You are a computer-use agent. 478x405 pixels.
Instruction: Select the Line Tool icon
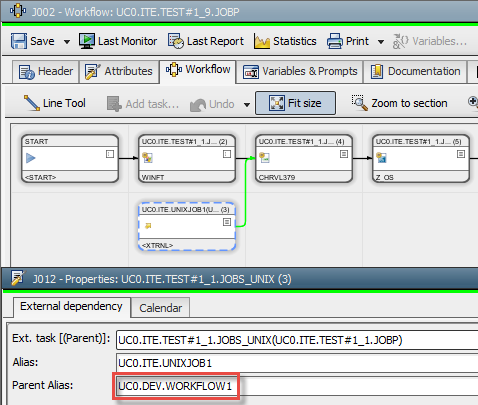(32, 103)
